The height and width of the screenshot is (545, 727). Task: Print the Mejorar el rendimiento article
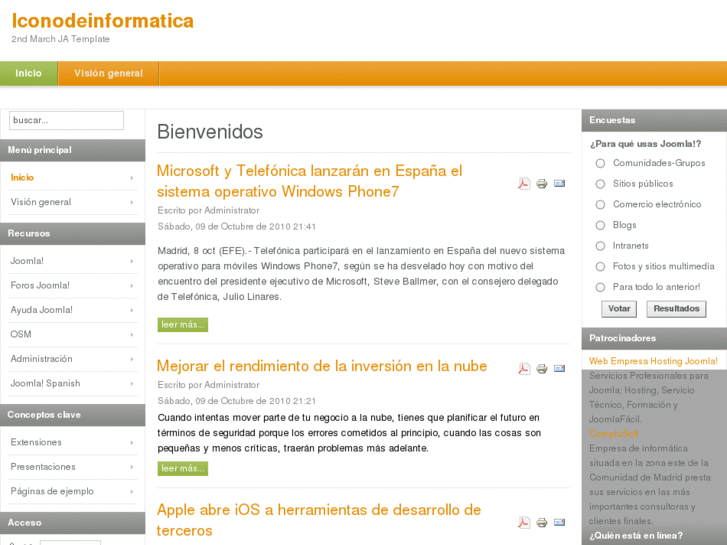[542, 369]
